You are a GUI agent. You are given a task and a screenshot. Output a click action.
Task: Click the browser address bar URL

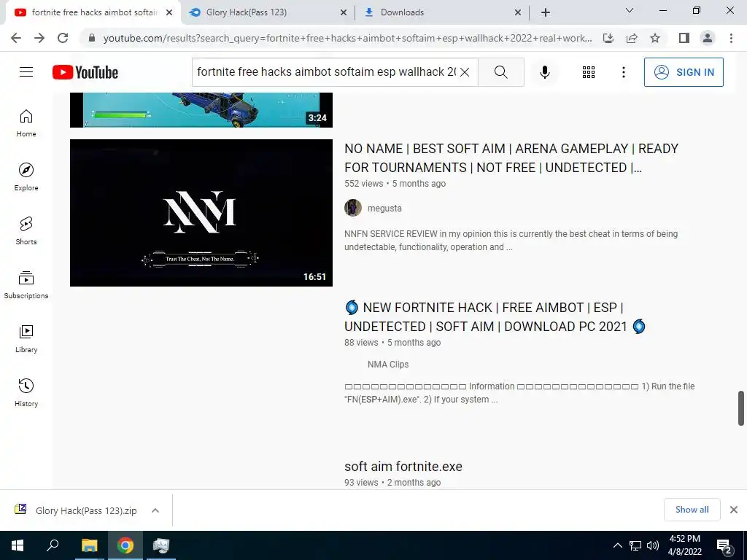(x=348, y=38)
